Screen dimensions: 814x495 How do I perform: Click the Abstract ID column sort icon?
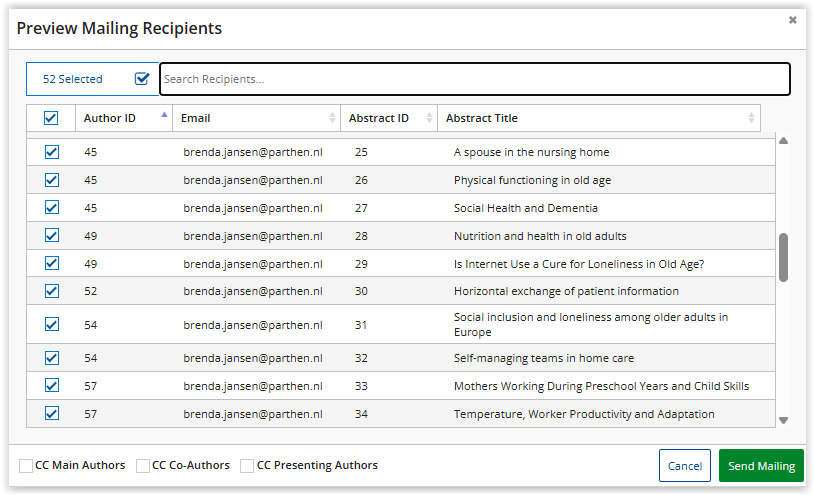[429, 118]
